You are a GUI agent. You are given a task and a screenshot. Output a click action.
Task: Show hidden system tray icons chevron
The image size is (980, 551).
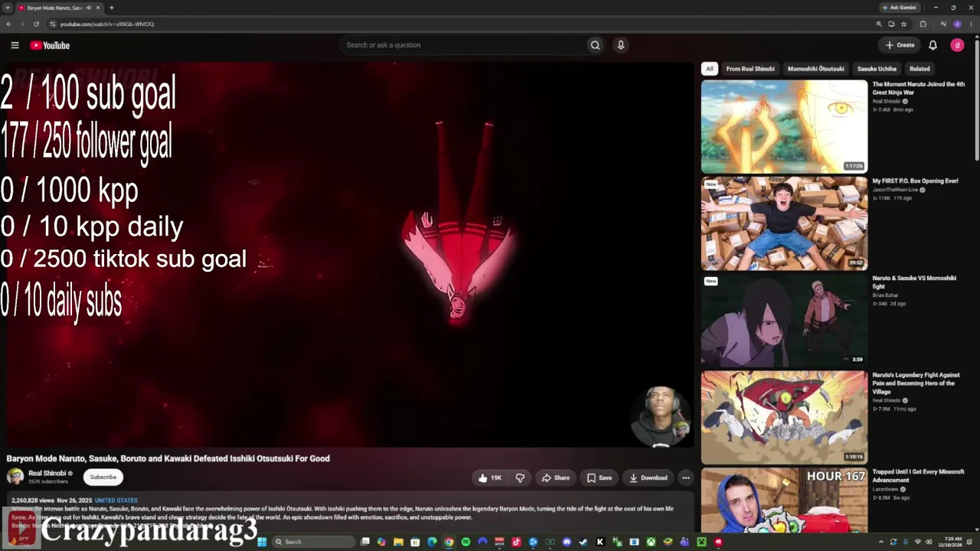(x=881, y=542)
